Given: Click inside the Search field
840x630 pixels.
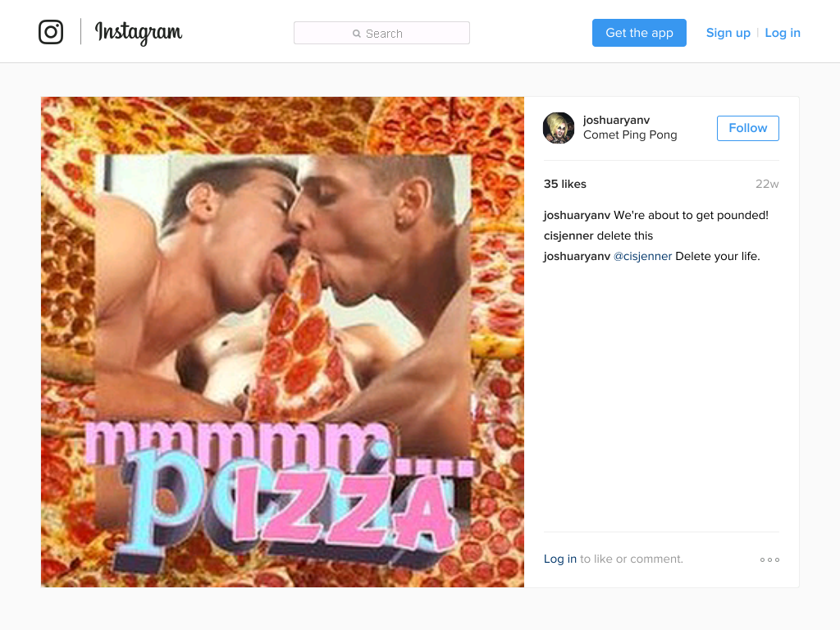Looking at the screenshot, I should tap(381, 33).
